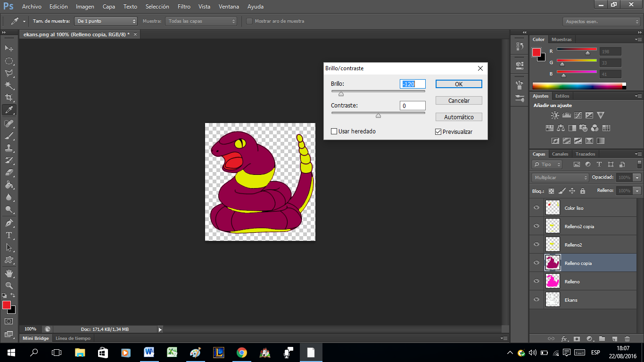Select the Brush tool in the toolbox
The width and height of the screenshot is (644, 362).
point(8,136)
